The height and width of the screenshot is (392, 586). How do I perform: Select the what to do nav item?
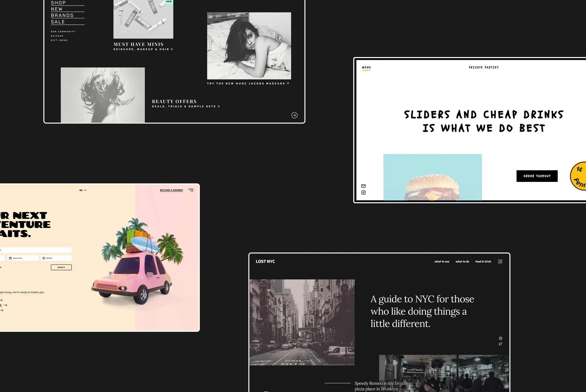click(x=462, y=261)
